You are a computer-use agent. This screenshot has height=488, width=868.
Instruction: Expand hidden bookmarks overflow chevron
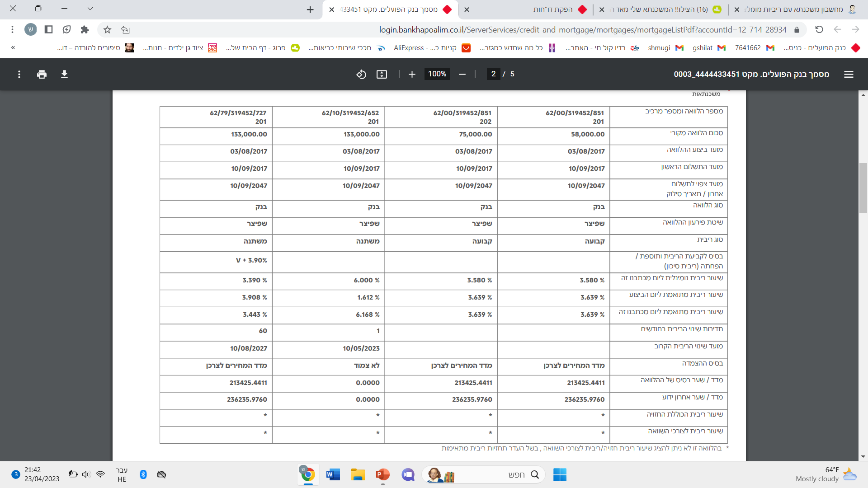pyautogui.click(x=13, y=47)
